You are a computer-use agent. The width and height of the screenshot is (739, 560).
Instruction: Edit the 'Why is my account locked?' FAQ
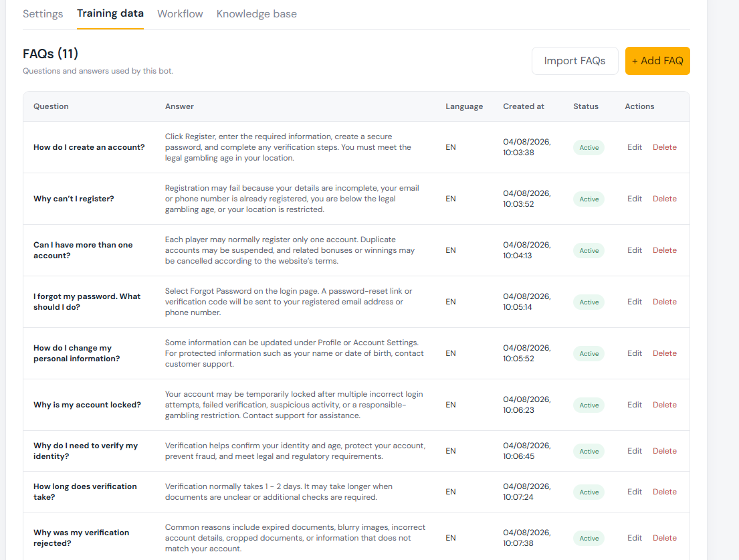coord(635,404)
